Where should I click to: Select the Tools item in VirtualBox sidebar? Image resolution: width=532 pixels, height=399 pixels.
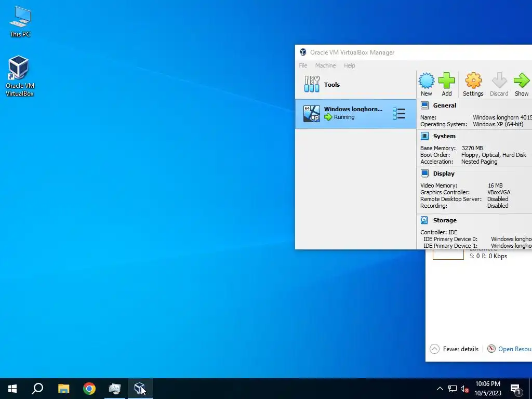tap(355, 85)
